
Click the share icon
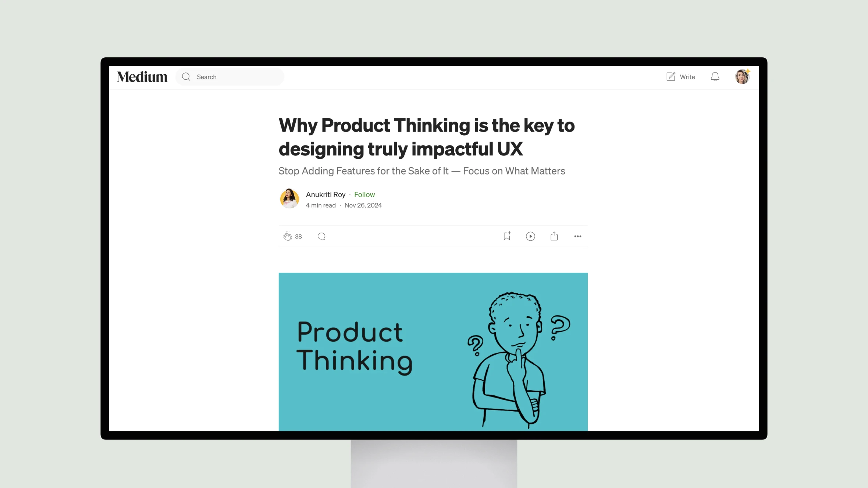coord(554,235)
